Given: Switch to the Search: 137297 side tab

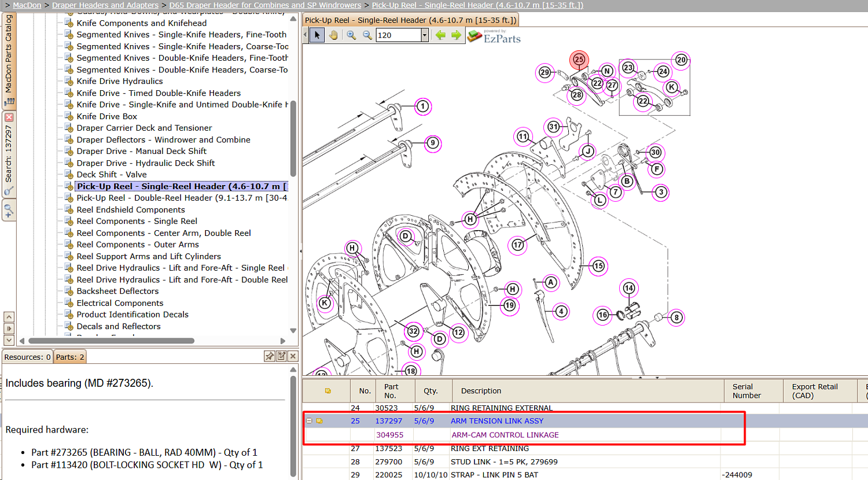Looking at the screenshot, I should 9,154.
